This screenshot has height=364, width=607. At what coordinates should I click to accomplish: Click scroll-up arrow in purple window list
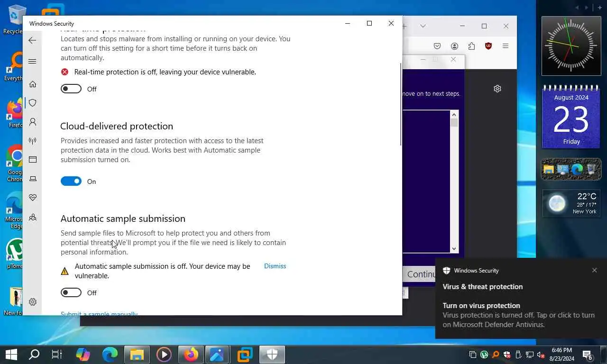454,114
